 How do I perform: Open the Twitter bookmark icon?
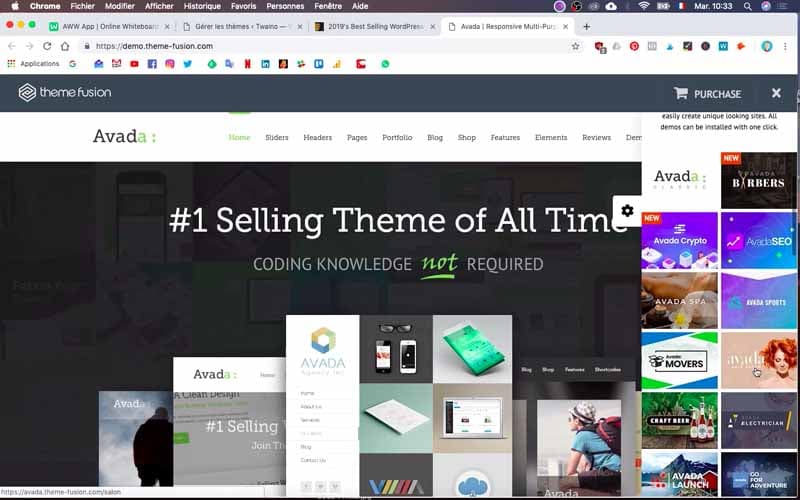pos(188,64)
